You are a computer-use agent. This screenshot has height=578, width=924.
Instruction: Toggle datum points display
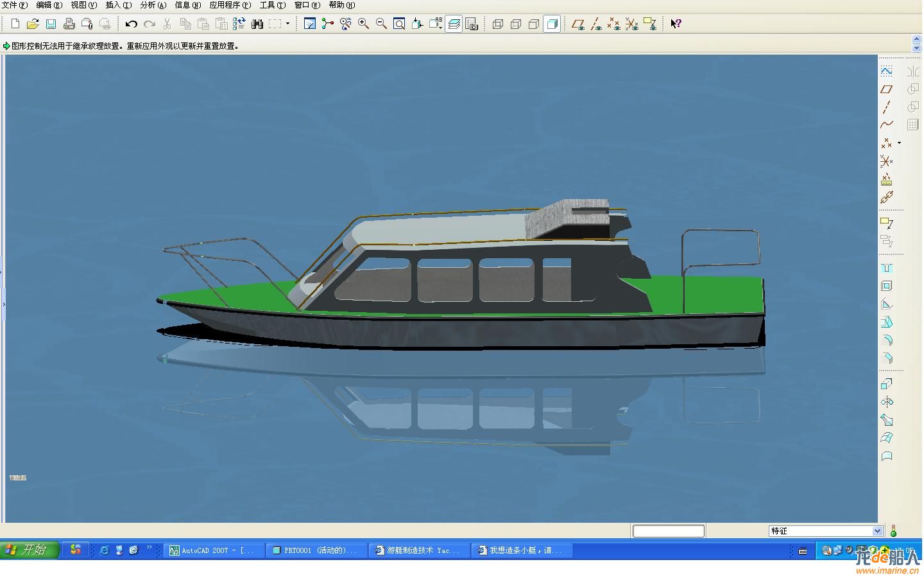point(613,24)
